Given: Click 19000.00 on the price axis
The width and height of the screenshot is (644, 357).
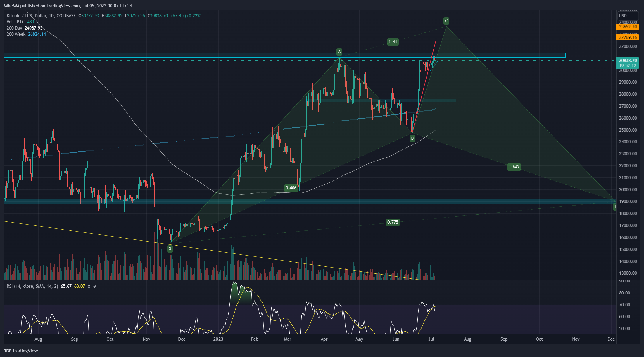Looking at the screenshot, I should (628, 201).
